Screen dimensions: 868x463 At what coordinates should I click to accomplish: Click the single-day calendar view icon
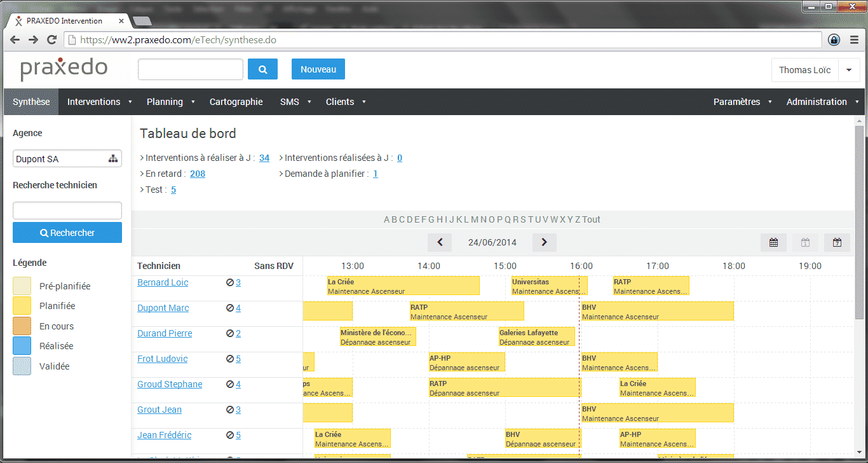coord(805,242)
